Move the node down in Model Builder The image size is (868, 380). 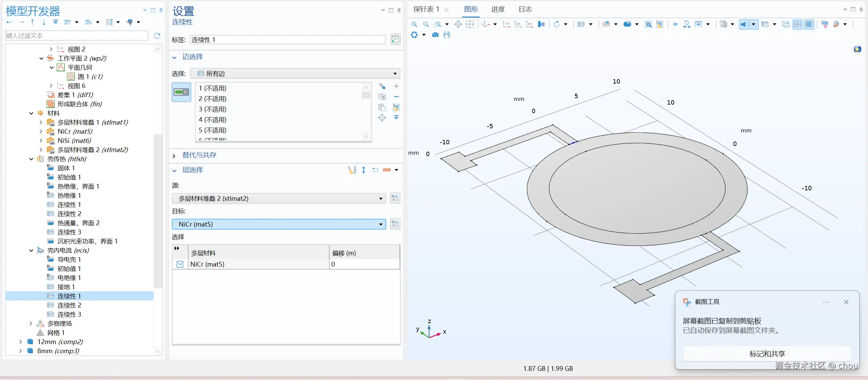(44, 22)
